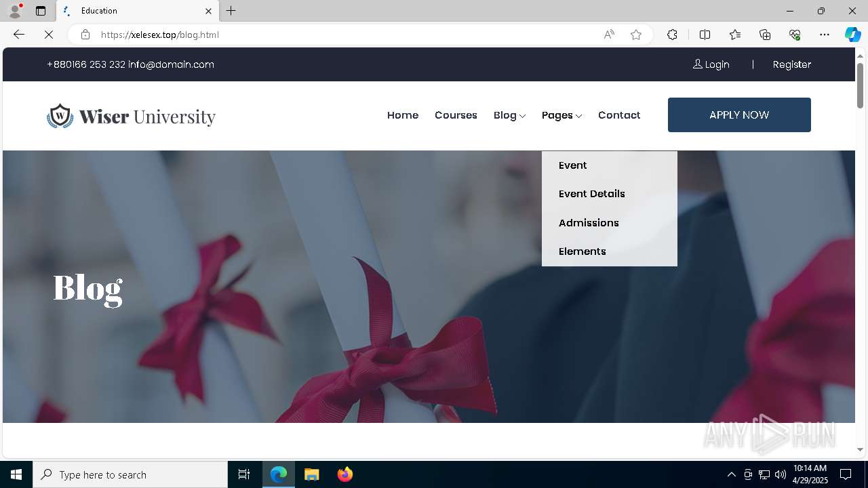Expand the Pages dropdown menu

(561, 115)
